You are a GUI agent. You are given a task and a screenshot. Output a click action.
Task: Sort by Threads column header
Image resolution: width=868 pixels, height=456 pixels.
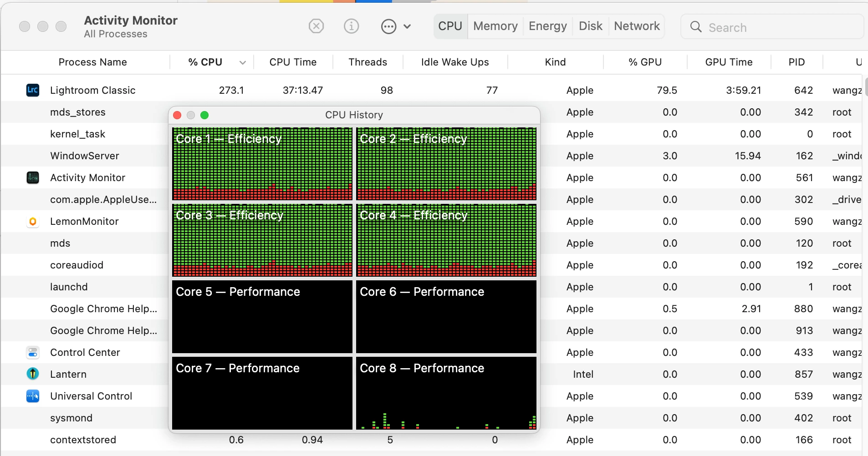[368, 62]
